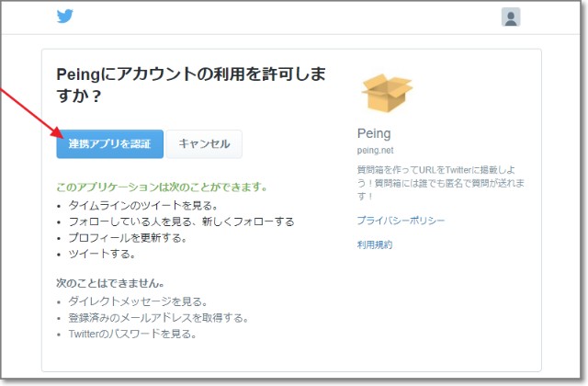Open the 利用規約 link
Screen dimensions: 588x386
coord(374,244)
